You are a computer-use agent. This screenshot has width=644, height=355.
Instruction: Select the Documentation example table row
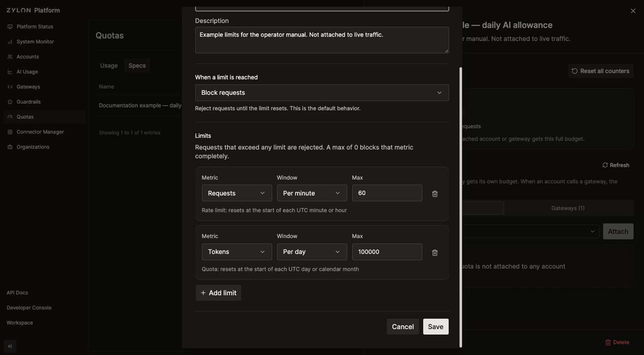pos(139,106)
